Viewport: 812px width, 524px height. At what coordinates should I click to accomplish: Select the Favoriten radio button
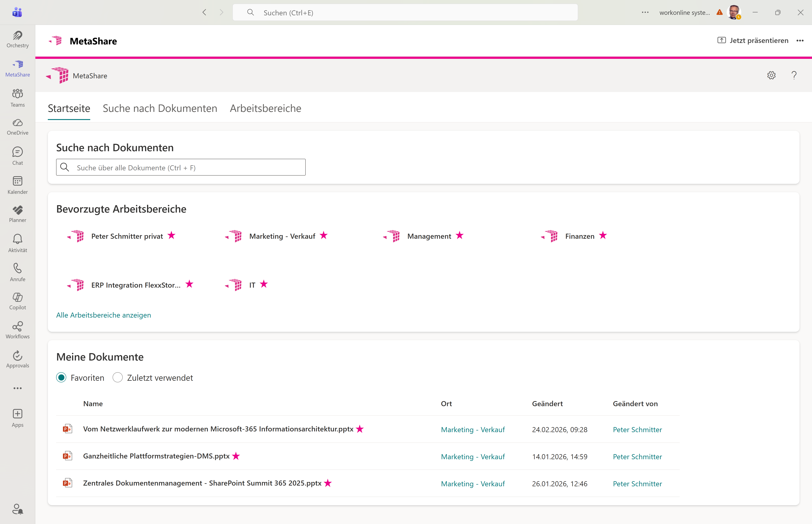(61, 377)
